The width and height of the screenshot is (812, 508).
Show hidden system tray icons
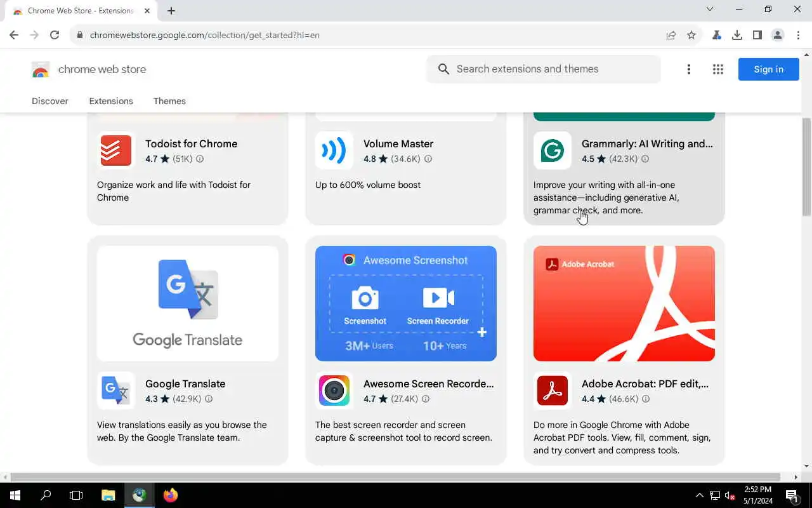coord(700,495)
